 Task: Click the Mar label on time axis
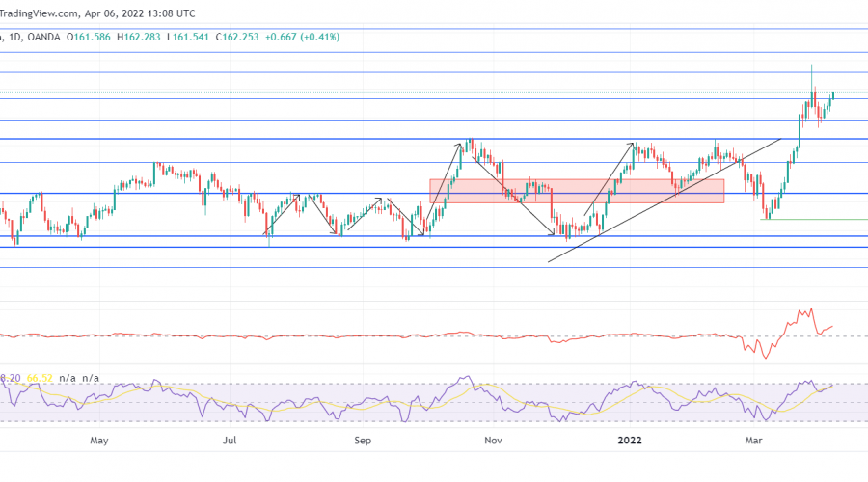click(753, 441)
